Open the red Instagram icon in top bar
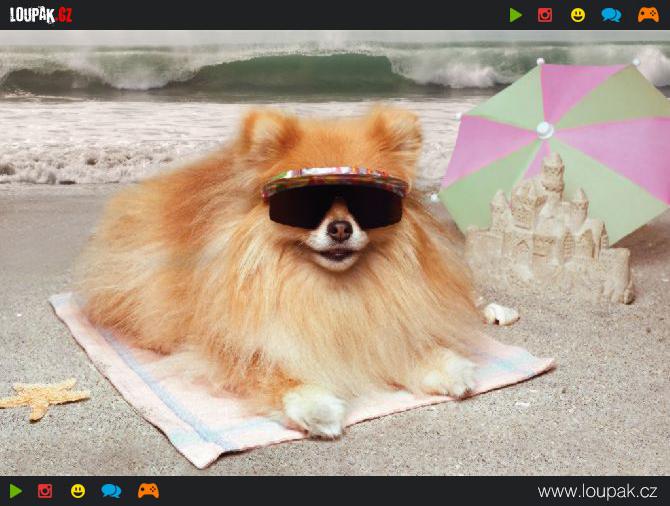Image resolution: width=670 pixels, height=506 pixels. pos(545,15)
